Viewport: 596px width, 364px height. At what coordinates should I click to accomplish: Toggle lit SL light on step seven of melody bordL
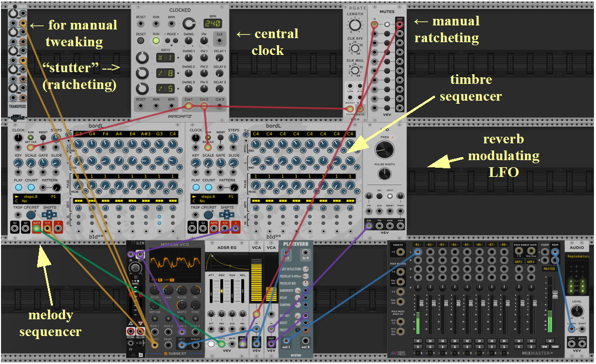(159, 217)
